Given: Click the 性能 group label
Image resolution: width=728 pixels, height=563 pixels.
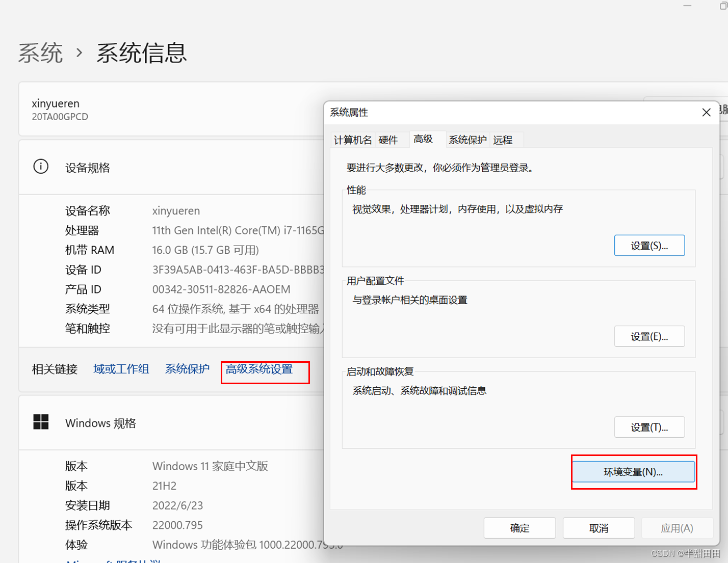Looking at the screenshot, I should (x=356, y=190).
